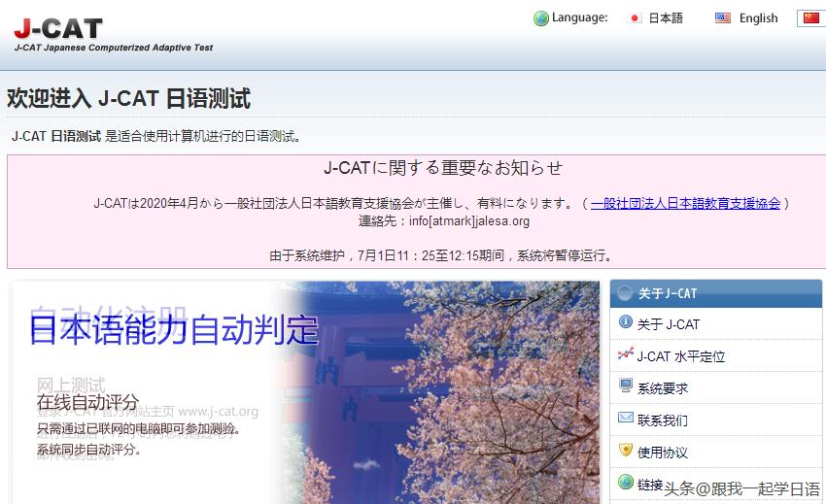Click the info icon beside 关于 J-CAT
This screenshot has width=826, height=504.
click(x=625, y=321)
